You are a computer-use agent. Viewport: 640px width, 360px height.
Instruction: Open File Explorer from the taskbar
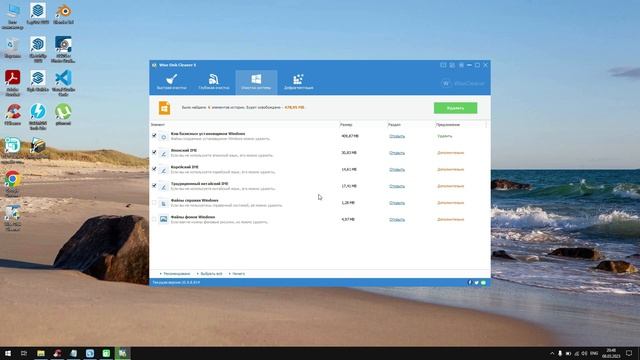pyautogui.click(x=41, y=353)
